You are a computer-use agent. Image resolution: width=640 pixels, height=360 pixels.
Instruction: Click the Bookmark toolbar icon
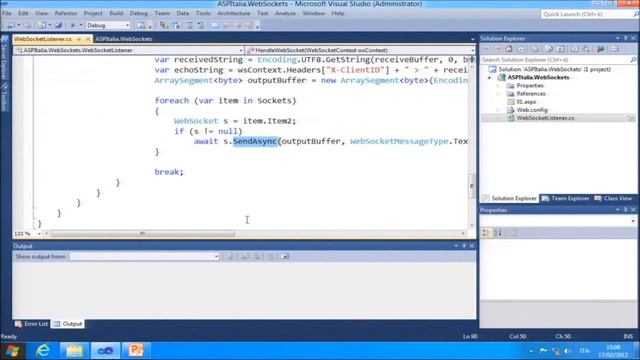215,25
